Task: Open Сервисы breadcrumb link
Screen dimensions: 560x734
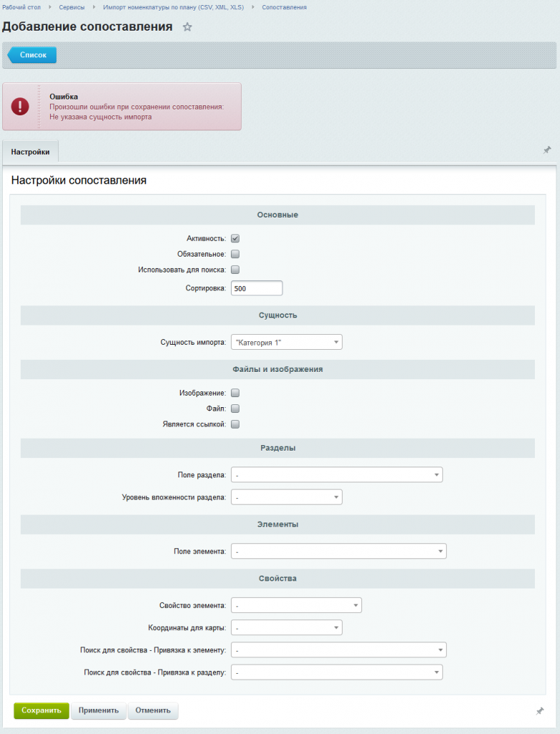Action: pos(72,7)
